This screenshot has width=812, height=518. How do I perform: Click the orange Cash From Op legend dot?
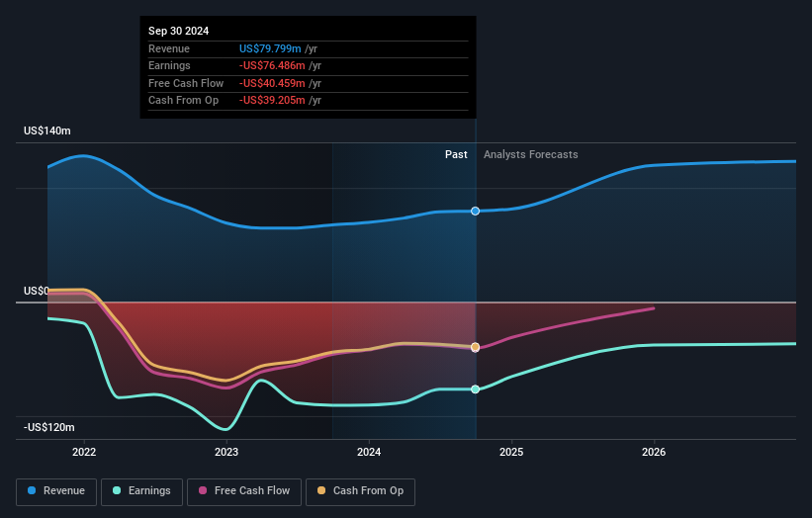pos(321,490)
